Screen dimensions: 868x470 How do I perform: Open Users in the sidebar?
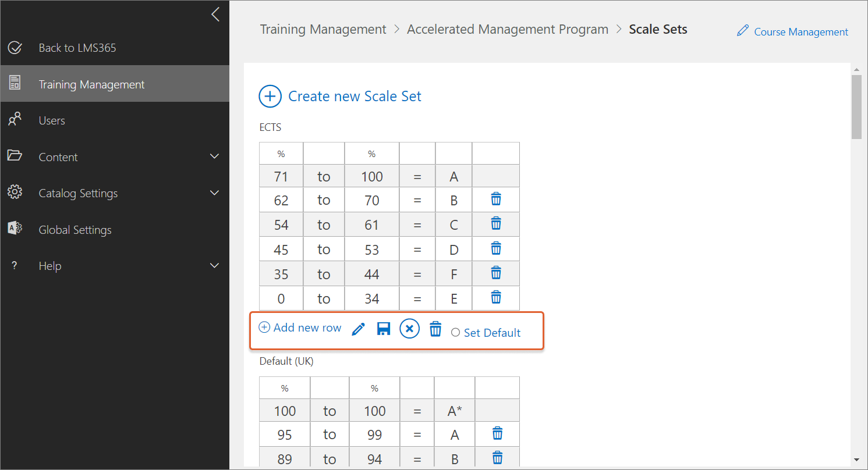click(x=52, y=120)
